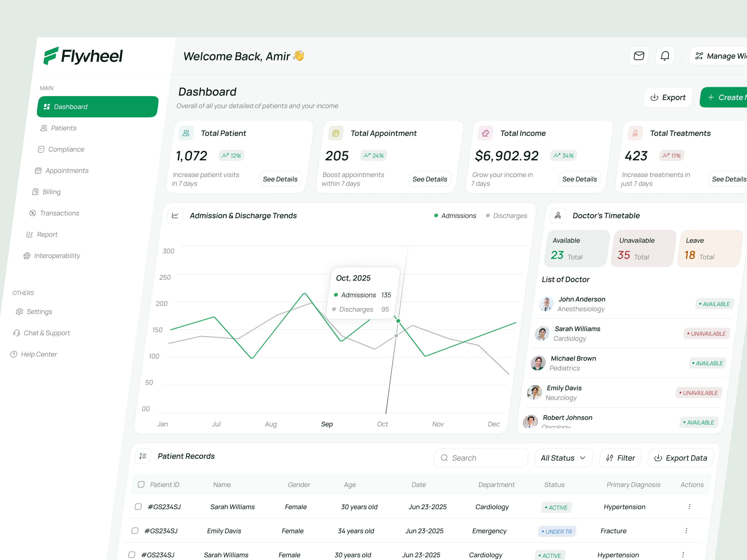
Task: Go to Billing in the sidebar
Action: pyautogui.click(x=51, y=192)
